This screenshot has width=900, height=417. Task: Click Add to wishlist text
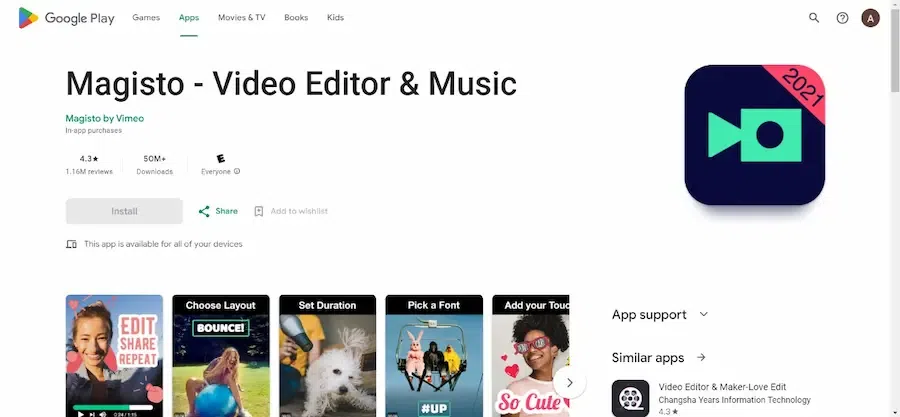click(299, 211)
